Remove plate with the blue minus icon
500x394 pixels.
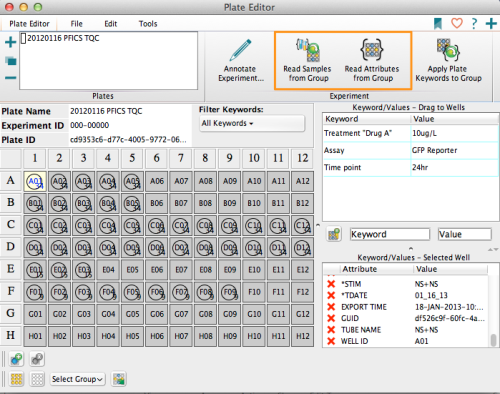pyautogui.click(x=11, y=78)
